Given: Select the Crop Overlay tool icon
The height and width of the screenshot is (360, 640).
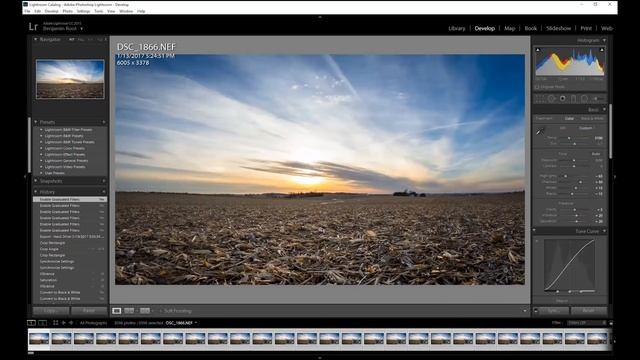Looking at the screenshot, I should pyautogui.click(x=540, y=98).
